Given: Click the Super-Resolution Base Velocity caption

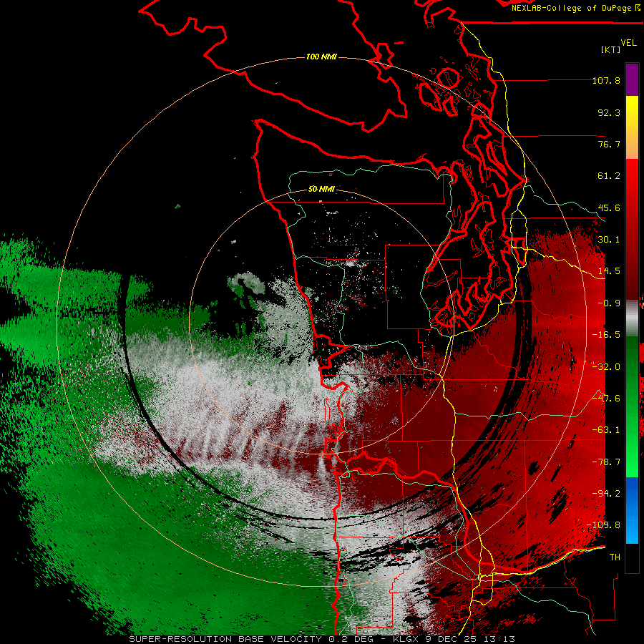Looking at the screenshot, I should click(x=321, y=639).
